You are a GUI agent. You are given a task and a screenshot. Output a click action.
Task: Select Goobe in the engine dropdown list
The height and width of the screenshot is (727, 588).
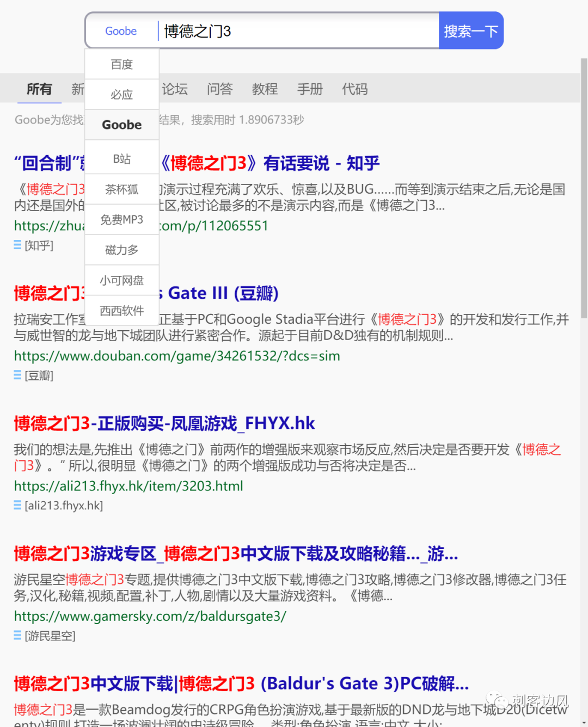click(122, 125)
